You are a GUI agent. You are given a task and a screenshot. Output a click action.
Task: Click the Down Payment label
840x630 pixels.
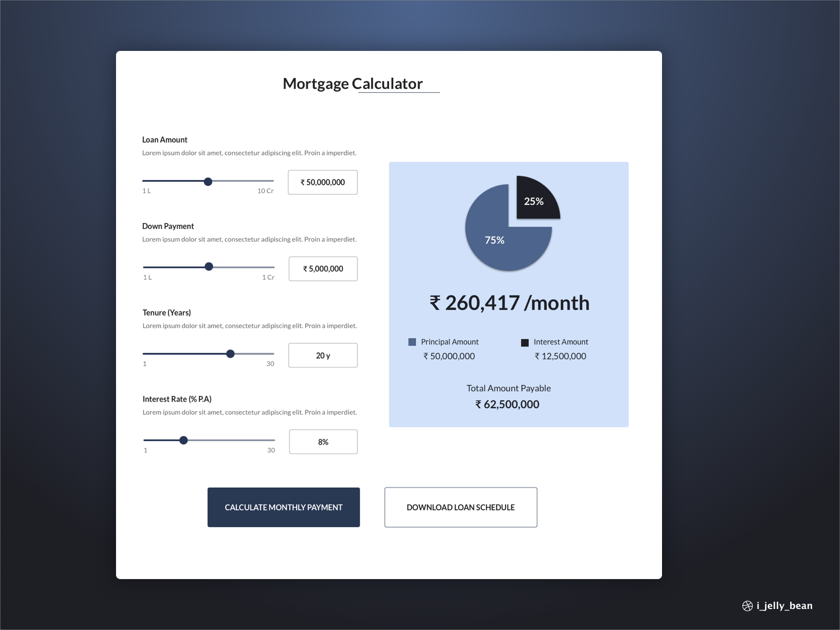(168, 226)
